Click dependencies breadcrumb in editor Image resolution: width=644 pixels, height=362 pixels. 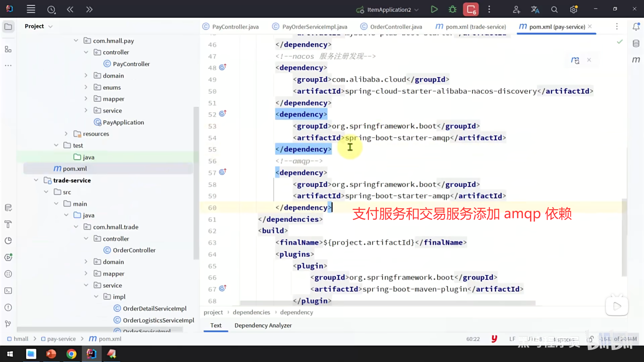pyautogui.click(x=251, y=312)
